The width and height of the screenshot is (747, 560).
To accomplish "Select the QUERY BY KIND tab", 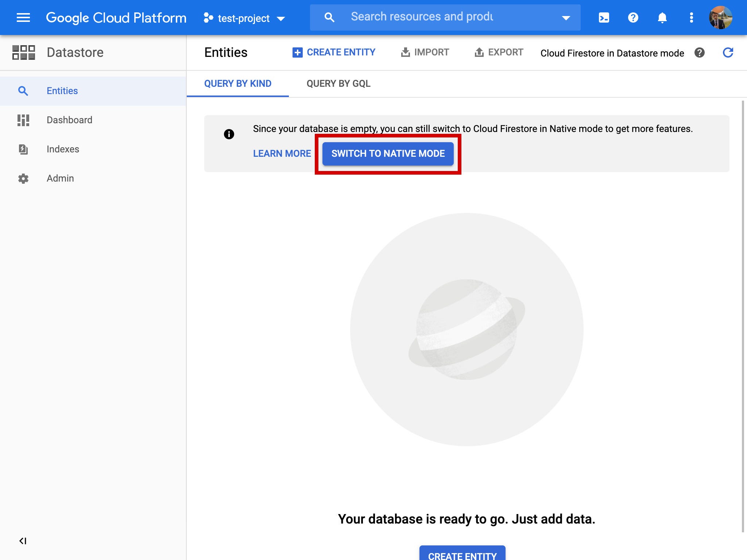I will [x=237, y=83].
